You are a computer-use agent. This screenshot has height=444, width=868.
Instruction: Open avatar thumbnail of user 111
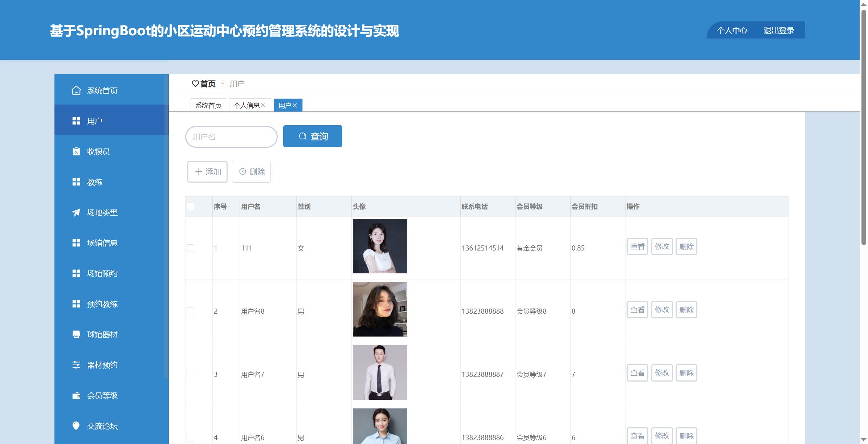pyautogui.click(x=380, y=246)
